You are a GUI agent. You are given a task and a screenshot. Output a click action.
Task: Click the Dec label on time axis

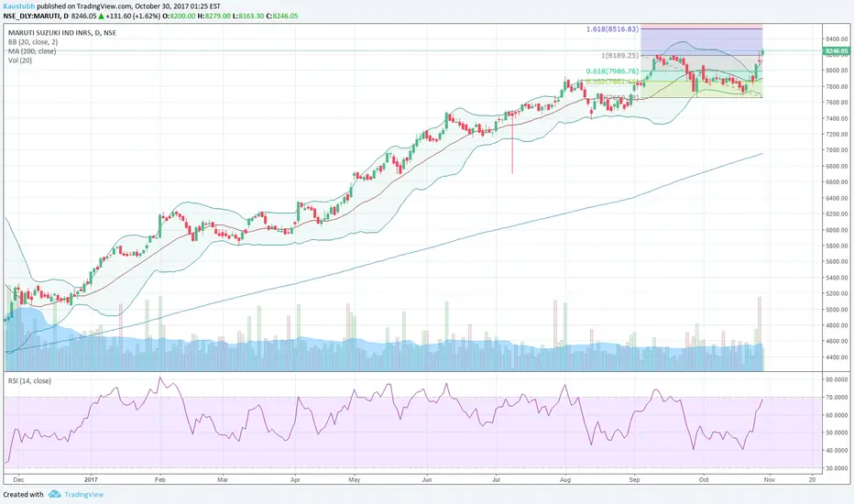[18, 480]
